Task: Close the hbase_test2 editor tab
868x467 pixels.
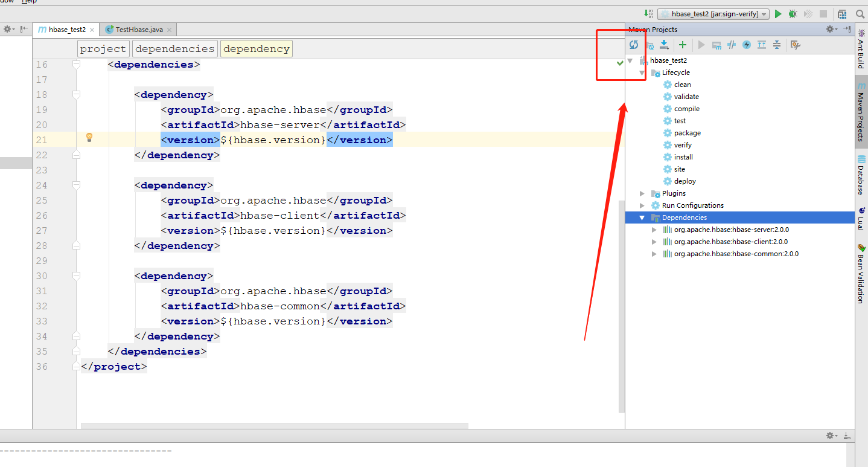Action: 92,30
